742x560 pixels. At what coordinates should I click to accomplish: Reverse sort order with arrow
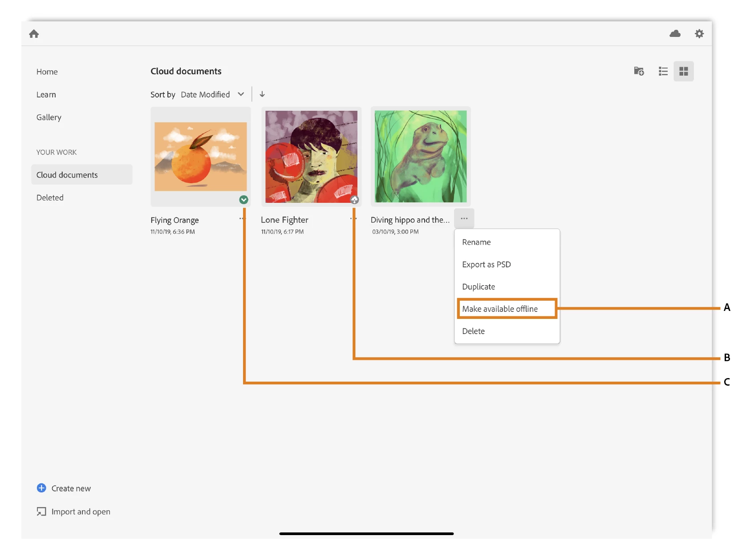coord(262,94)
